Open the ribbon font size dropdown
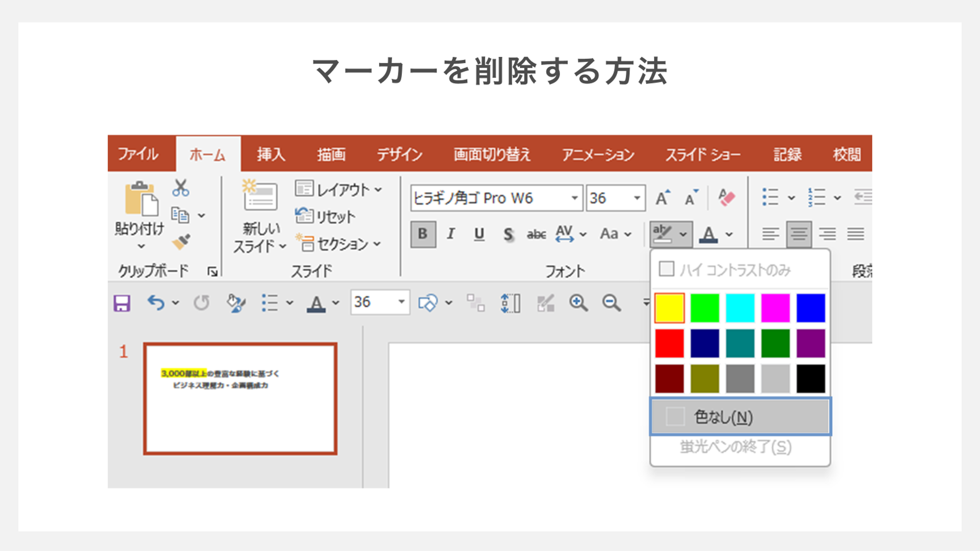980x551 pixels. (x=637, y=198)
